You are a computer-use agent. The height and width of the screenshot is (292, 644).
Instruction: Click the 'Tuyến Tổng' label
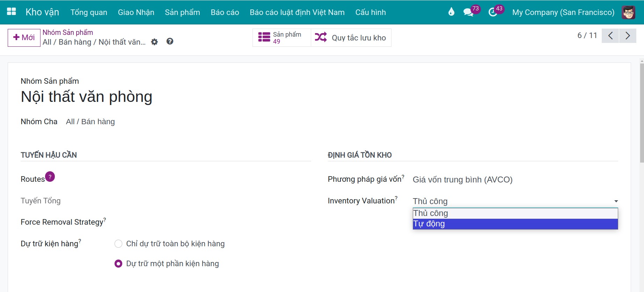coord(41,201)
